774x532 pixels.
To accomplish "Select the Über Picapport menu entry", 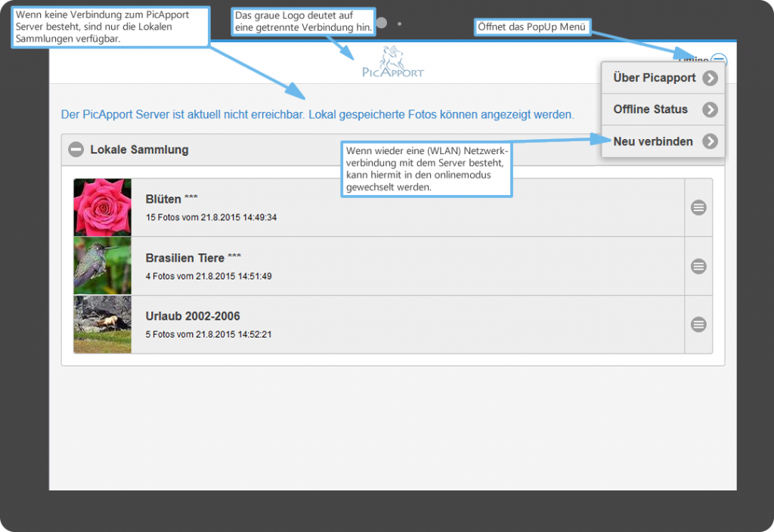I will pos(654,78).
